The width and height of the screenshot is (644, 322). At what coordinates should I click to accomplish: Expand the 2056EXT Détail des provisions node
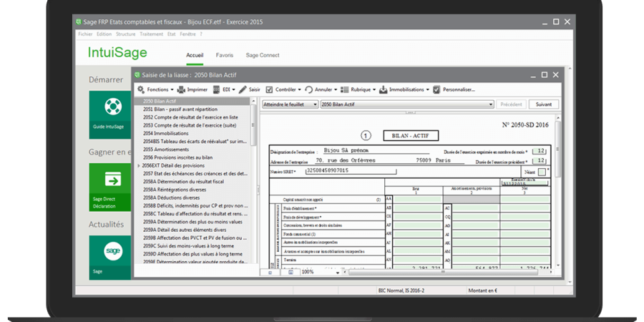coord(138,165)
